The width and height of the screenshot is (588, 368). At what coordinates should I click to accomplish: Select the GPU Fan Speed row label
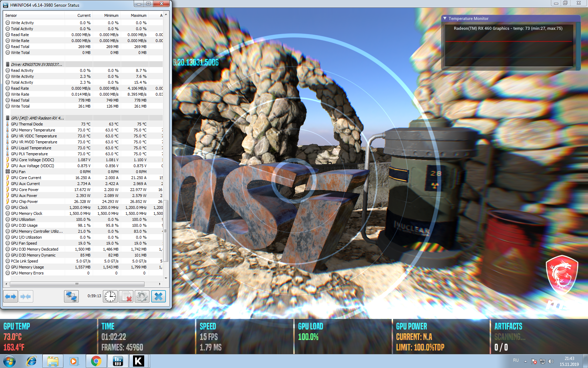pyautogui.click(x=24, y=243)
